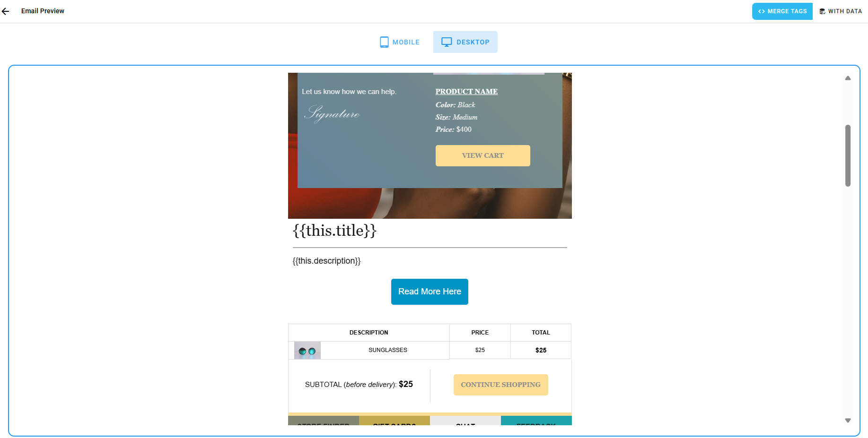
Task: Click the Signature graphic
Action: pyautogui.click(x=332, y=114)
